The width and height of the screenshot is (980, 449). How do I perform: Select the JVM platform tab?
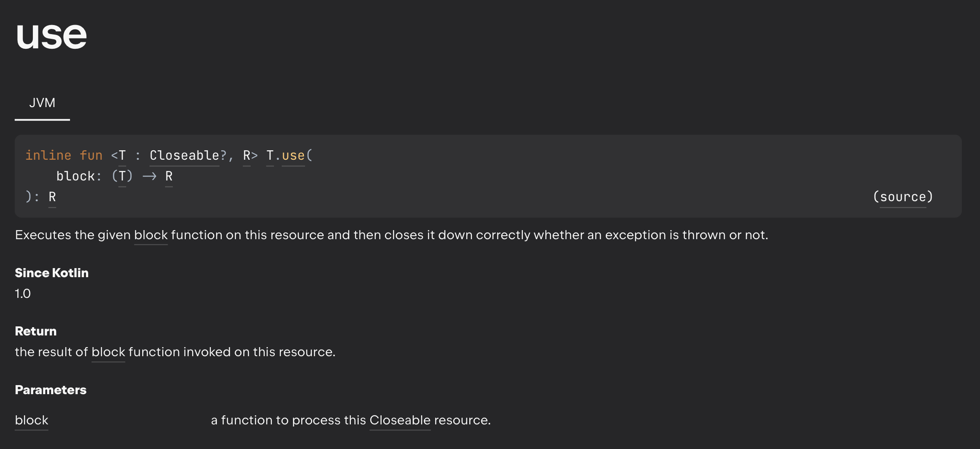[x=42, y=103]
